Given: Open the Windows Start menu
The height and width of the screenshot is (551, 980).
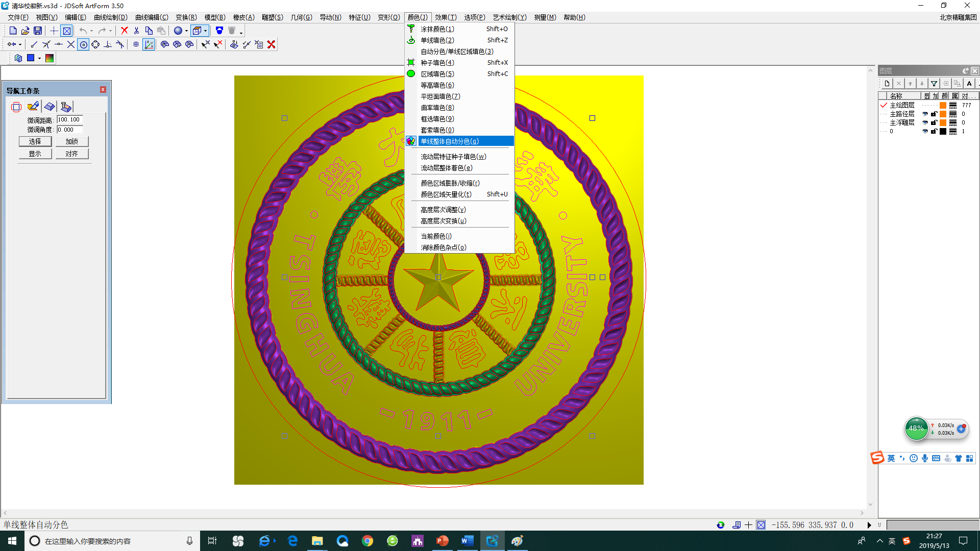Looking at the screenshot, I should [x=12, y=541].
